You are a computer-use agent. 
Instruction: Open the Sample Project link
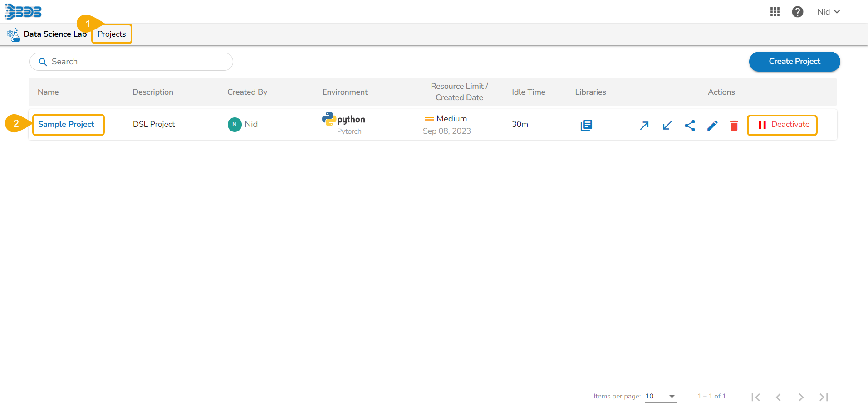click(66, 124)
